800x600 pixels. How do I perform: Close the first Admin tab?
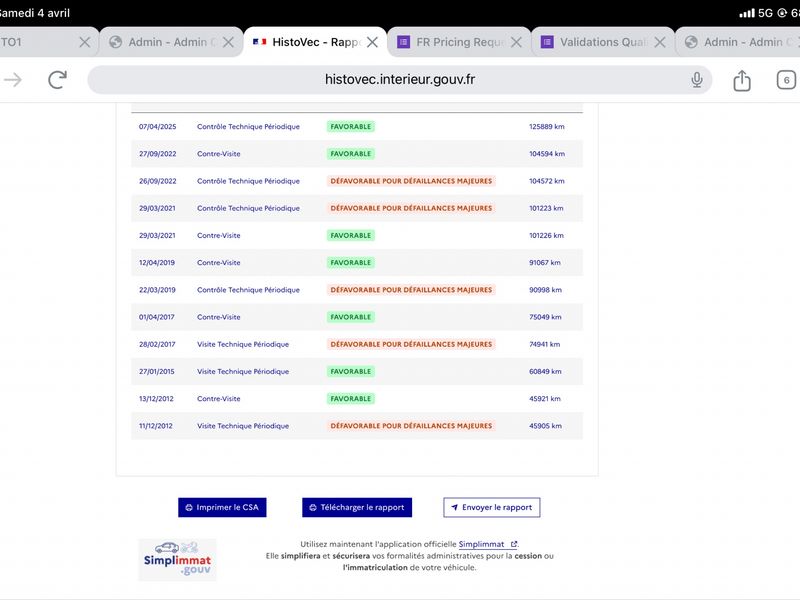[x=228, y=42]
